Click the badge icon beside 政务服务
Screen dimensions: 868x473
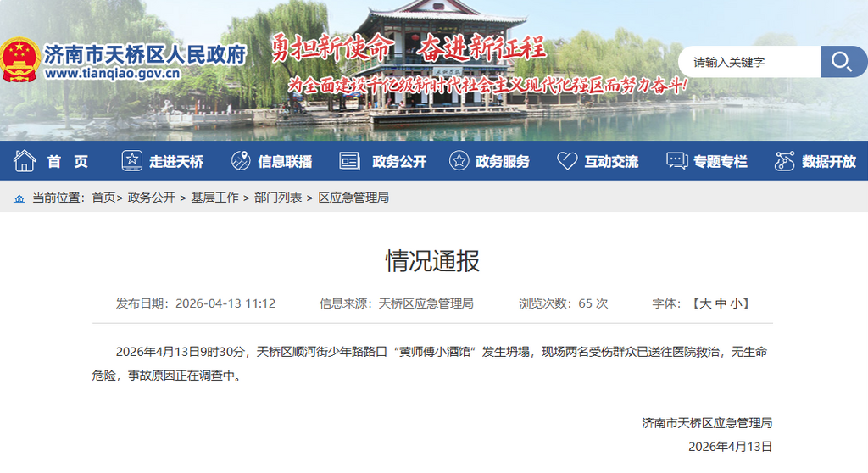[x=459, y=161]
